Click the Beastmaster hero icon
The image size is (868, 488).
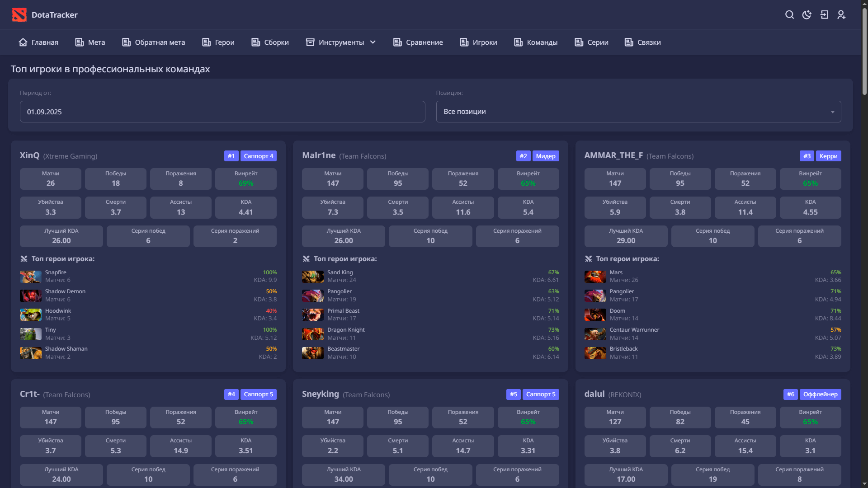tap(313, 353)
